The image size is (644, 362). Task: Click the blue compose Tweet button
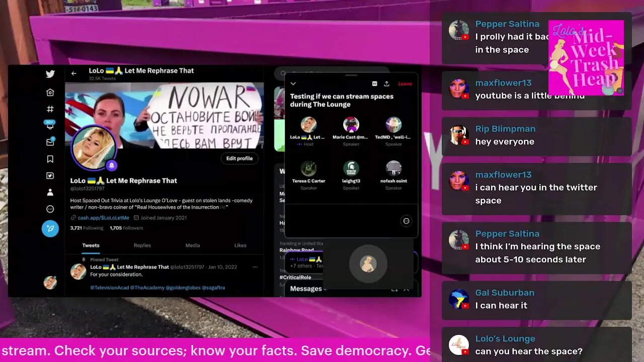pyautogui.click(x=50, y=229)
